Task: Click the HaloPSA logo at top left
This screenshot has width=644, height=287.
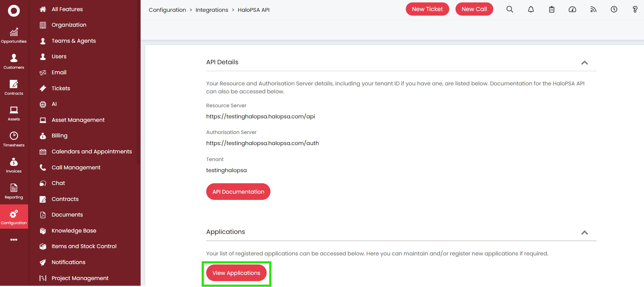Action: pyautogui.click(x=14, y=11)
